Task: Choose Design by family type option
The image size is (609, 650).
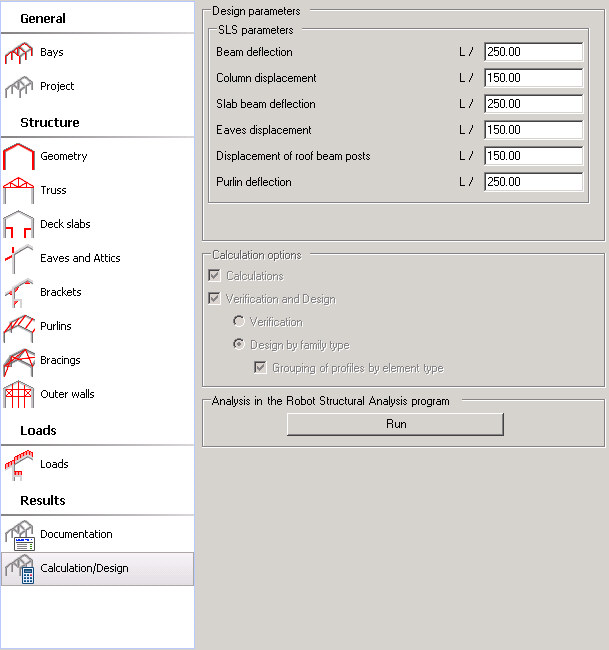Action: 238,345
